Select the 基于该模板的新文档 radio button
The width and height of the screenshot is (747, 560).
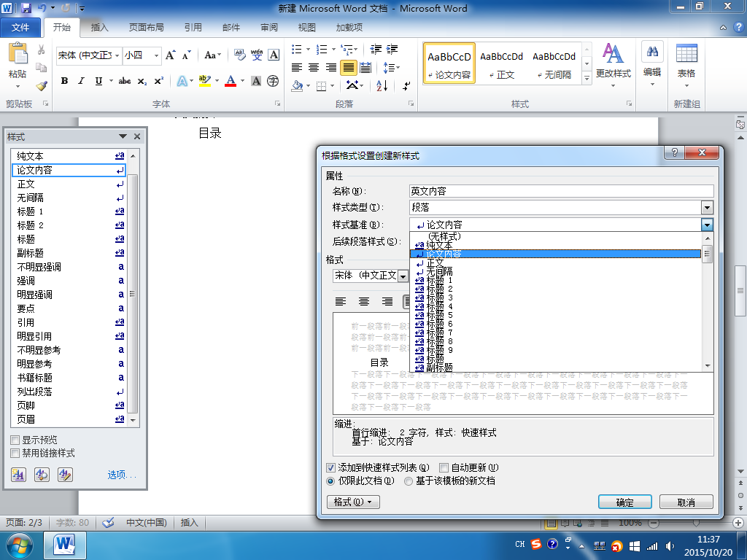[x=409, y=481]
